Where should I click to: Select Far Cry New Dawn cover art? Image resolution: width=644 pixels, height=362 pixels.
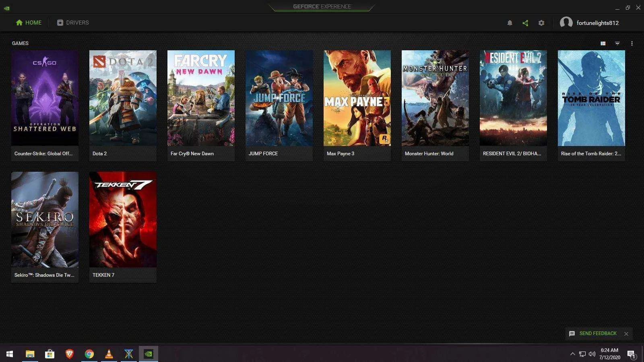201,98
